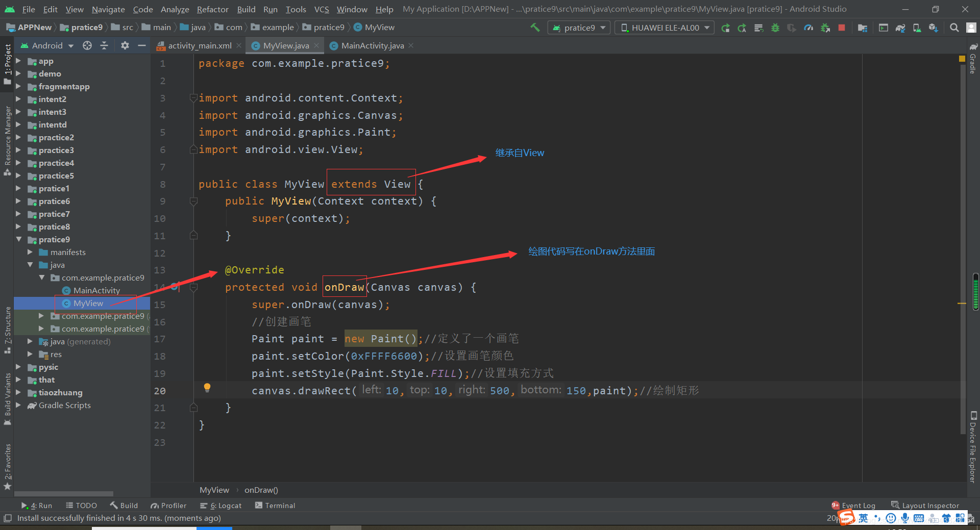Open the pratice9 run configuration dropdown

(579, 28)
